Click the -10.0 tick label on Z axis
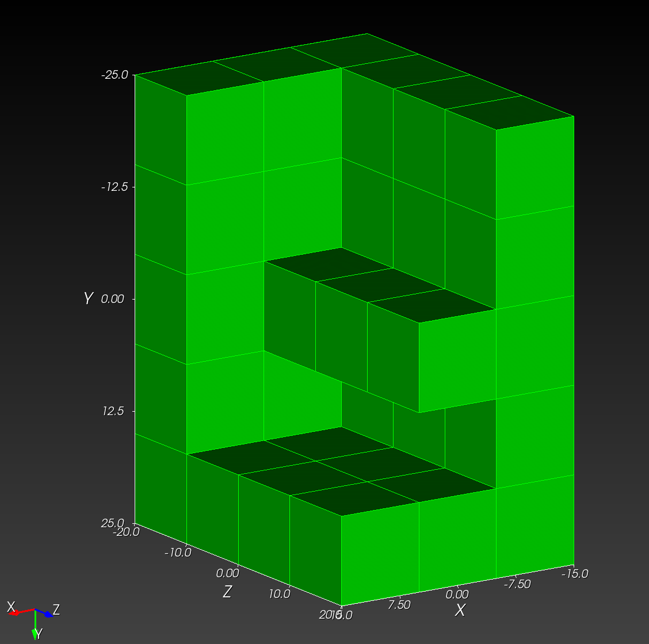Screen dimensions: 649x644 (178, 553)
